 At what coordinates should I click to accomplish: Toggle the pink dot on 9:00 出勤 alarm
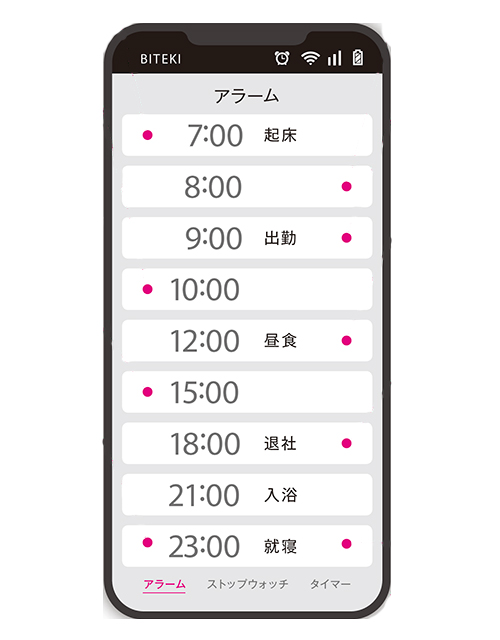click(x=347, y=238)
